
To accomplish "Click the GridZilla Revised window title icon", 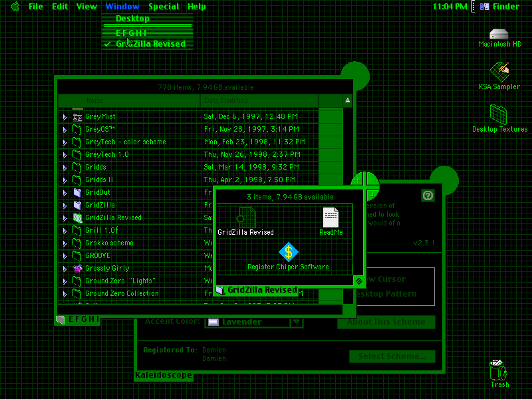I will tap(220, 291).
